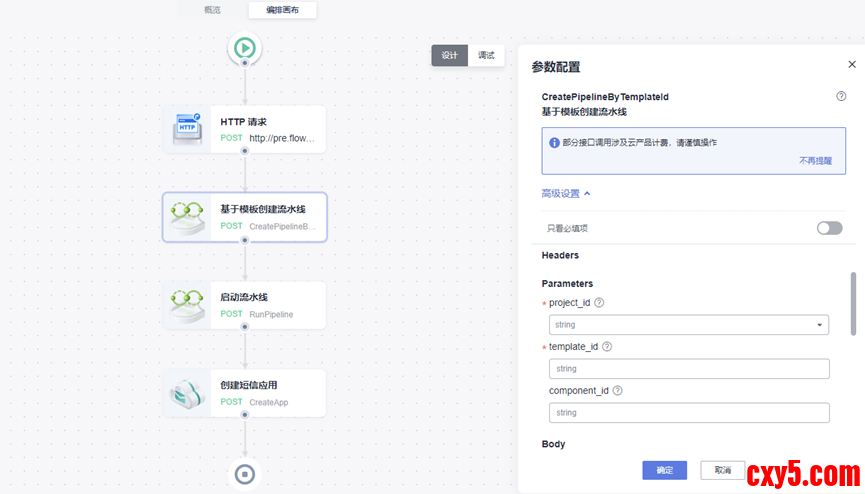Click help icon next to project_id
This screenshot has height=494, width=865.
pyautogui.click(x=600, y=303)
